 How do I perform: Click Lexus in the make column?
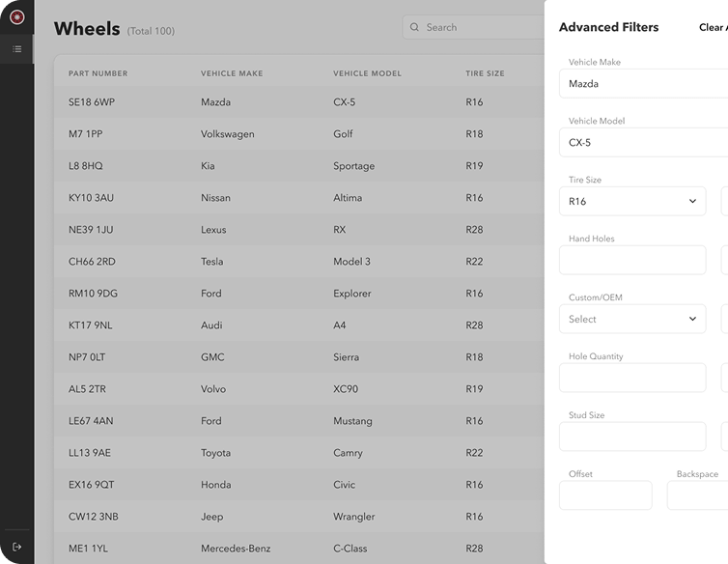click(x=213, y=230)
